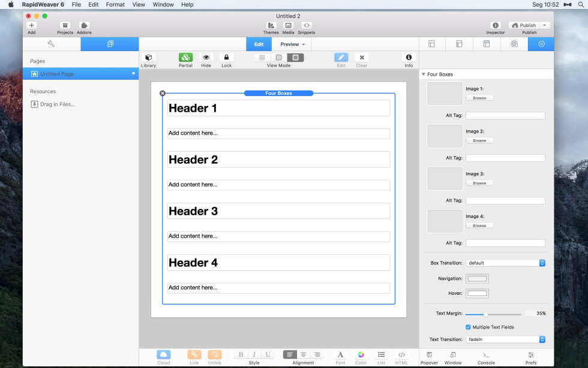Select the third View Mode option
588x368 pixels.
pyautogui.click(x=295, y=58)
